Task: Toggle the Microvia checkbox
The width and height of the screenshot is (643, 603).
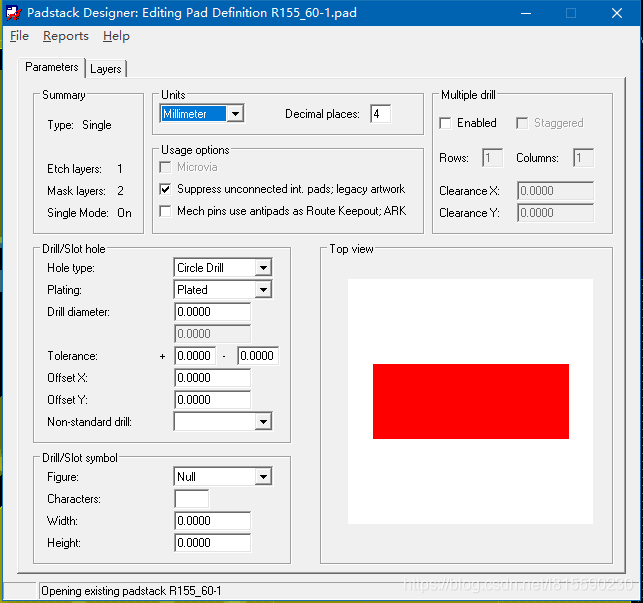Action: 165,167
